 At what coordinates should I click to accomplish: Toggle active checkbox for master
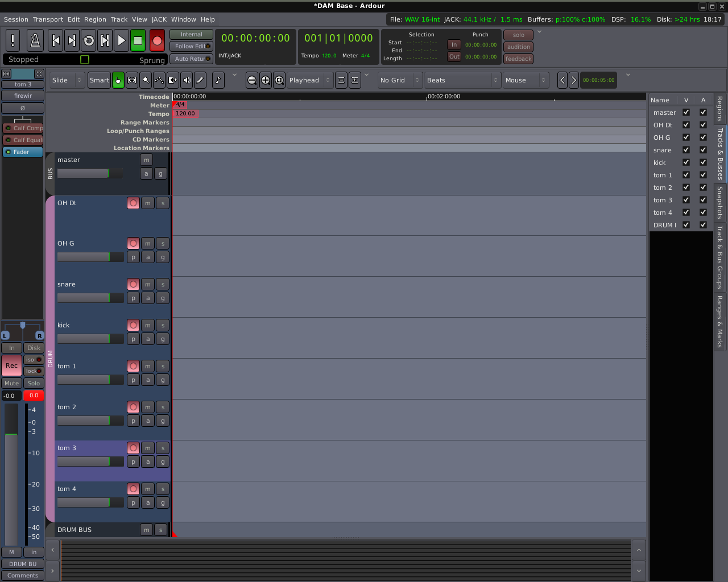click(x=703, y=113)
